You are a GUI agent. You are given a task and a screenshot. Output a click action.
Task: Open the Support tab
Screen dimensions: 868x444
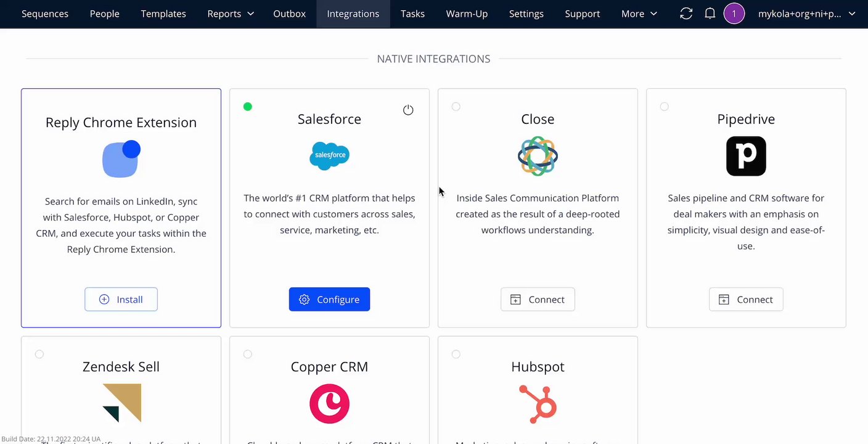click(583, 14)
